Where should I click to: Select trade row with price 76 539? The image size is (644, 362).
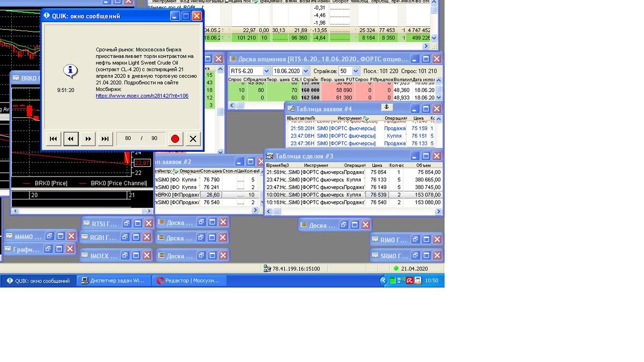click(x=353, y=195)
